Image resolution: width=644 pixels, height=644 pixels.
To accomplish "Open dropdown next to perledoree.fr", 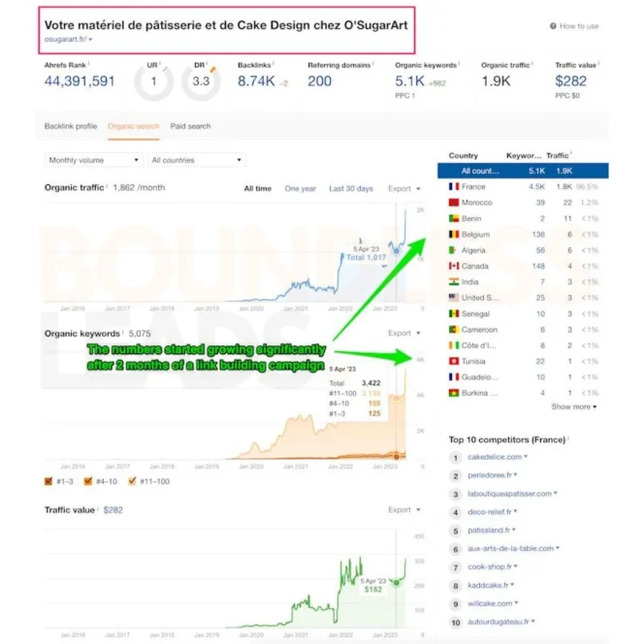I will (x=515, y=475).
